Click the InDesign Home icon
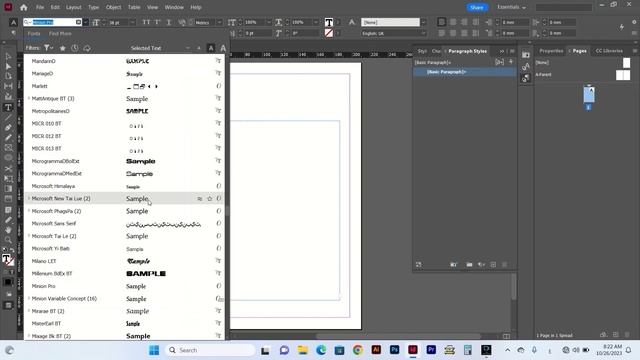 (24, 7)
